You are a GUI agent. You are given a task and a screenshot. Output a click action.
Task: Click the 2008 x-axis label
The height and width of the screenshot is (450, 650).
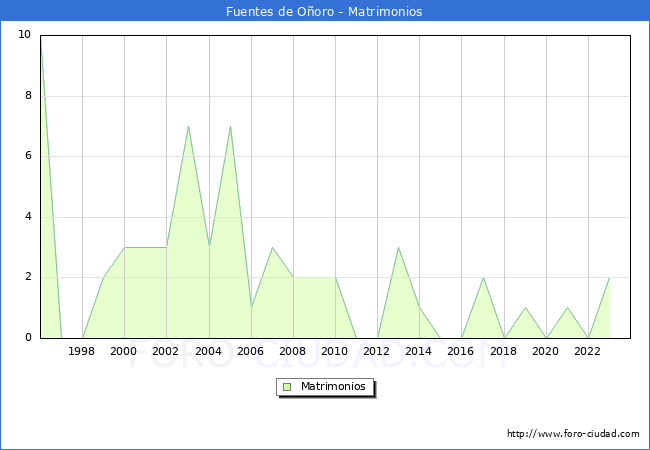coord(293,351)
